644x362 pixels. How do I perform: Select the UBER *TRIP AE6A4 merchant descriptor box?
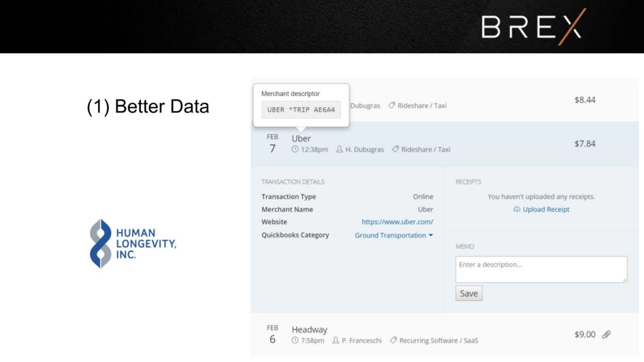coord(301,110)
